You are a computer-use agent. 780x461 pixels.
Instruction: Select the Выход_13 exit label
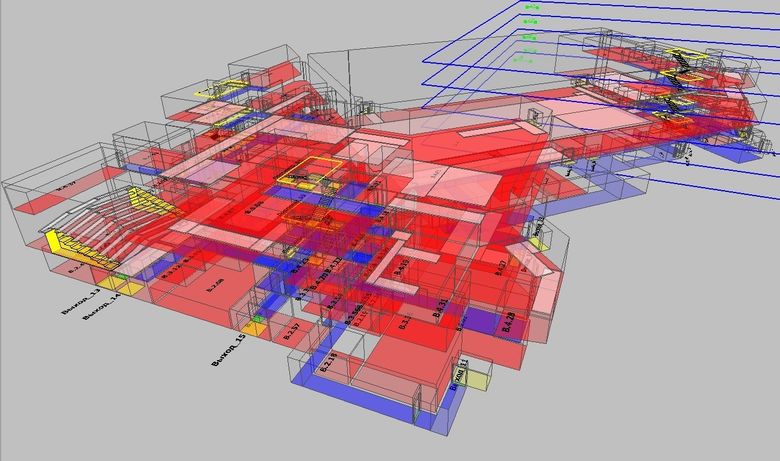click(80, 301)
